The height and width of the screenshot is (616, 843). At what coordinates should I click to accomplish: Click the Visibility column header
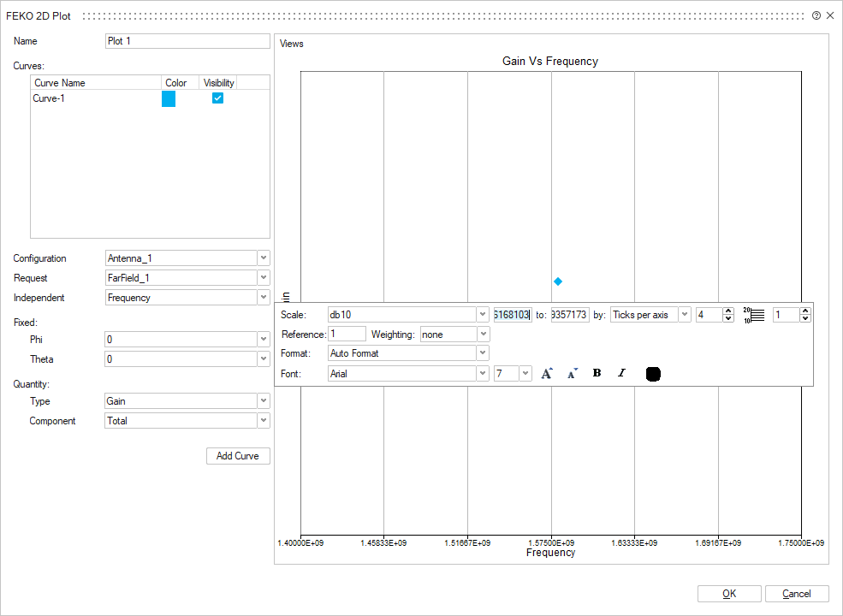[218, 83]
